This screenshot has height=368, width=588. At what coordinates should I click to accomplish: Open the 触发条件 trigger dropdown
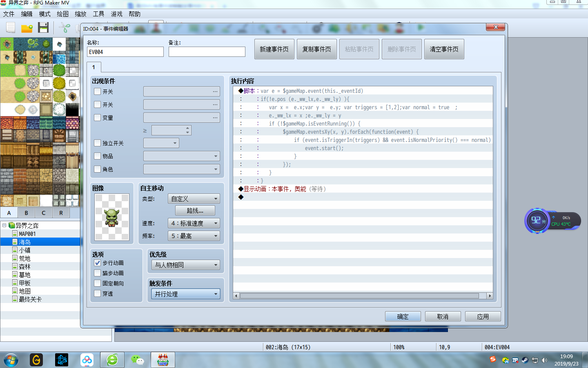click(x=186, y=294)
